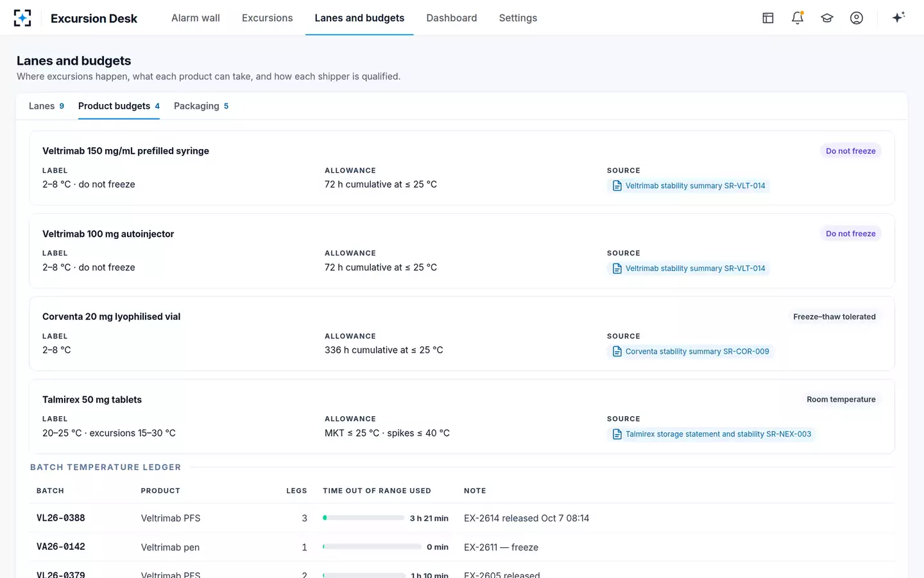
Task: Click the Corventa 20 mg lyophilised vial title
Action: coord(112,317)
